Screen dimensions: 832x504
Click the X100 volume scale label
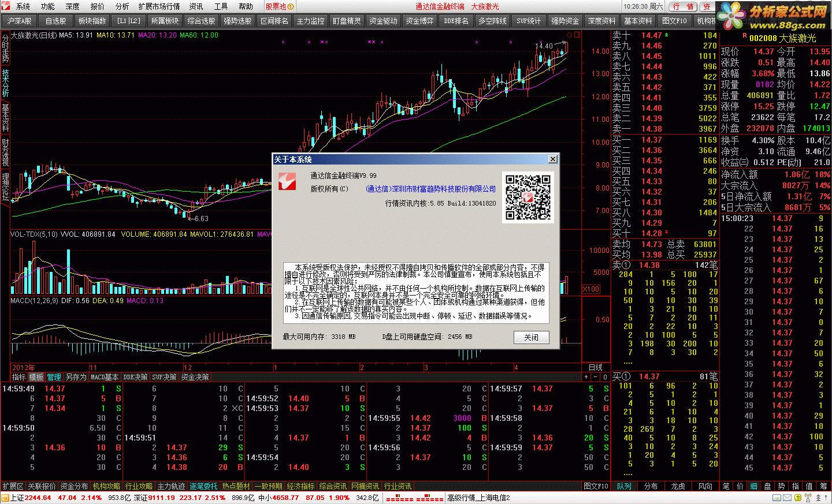pos(592,289)
